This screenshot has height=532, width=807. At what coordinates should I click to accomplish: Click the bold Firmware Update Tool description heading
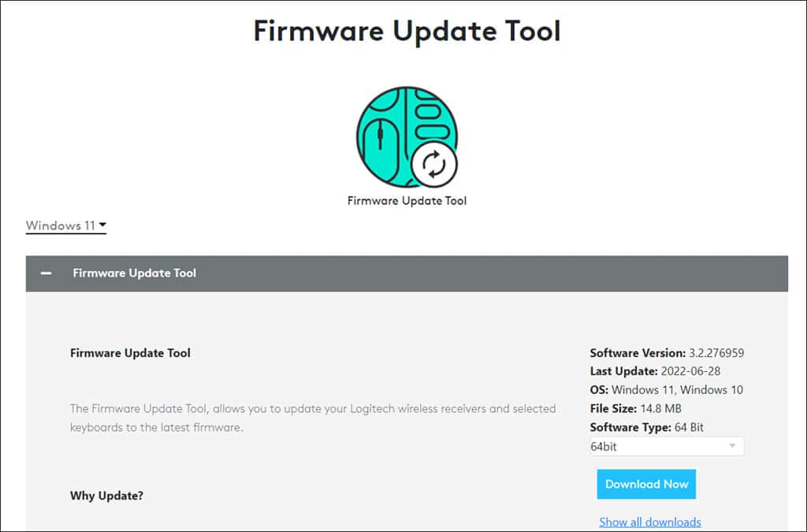pyautogui.click(x=130, y=353)
